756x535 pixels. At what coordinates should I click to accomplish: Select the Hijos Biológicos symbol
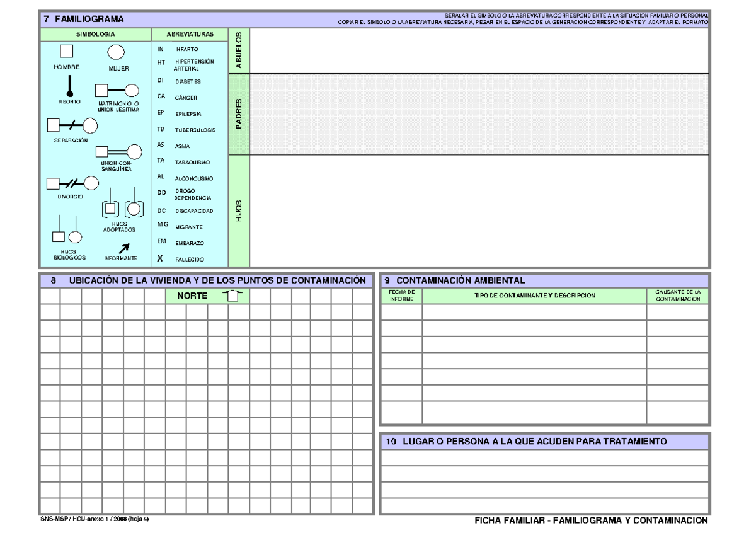click(x=67, y=229)
